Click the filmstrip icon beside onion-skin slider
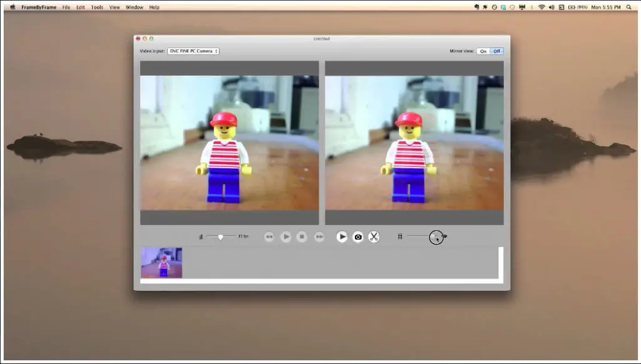641x364 pixels. click(x=400, y=236)
